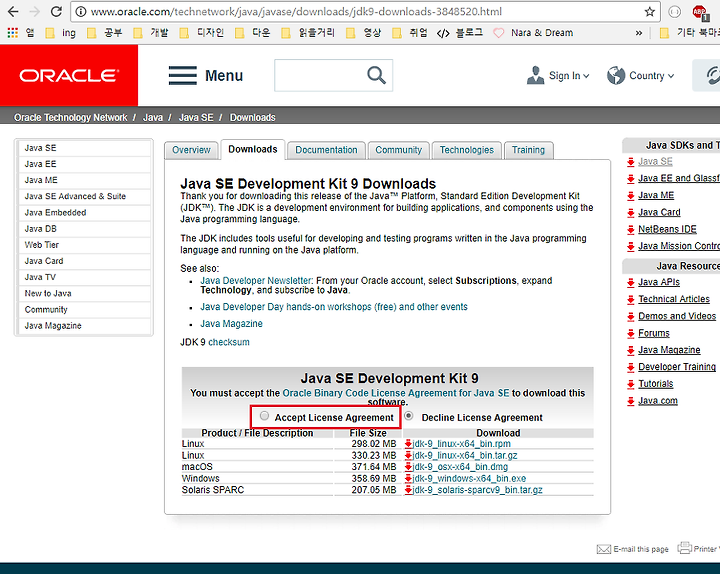Click the arrow icon beside Java APIs
Image resolution: width=720 pixels, height=574 pixels.
[x=630, y=282]
